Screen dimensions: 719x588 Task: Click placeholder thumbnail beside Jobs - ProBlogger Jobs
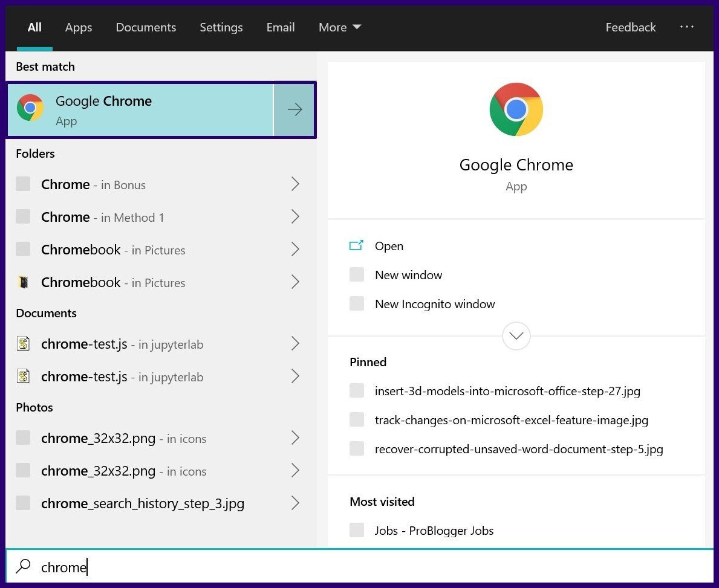click(357, 530)
